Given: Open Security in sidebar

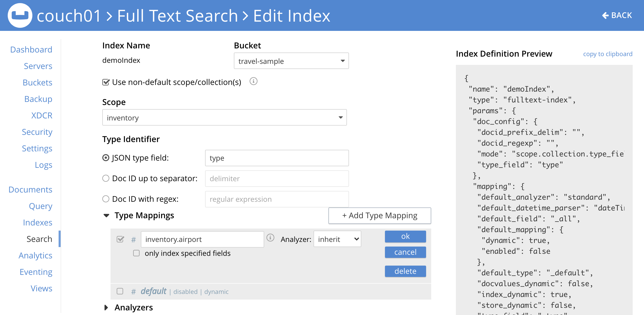Looking at the screenshot, I should (x=37, y=132).
